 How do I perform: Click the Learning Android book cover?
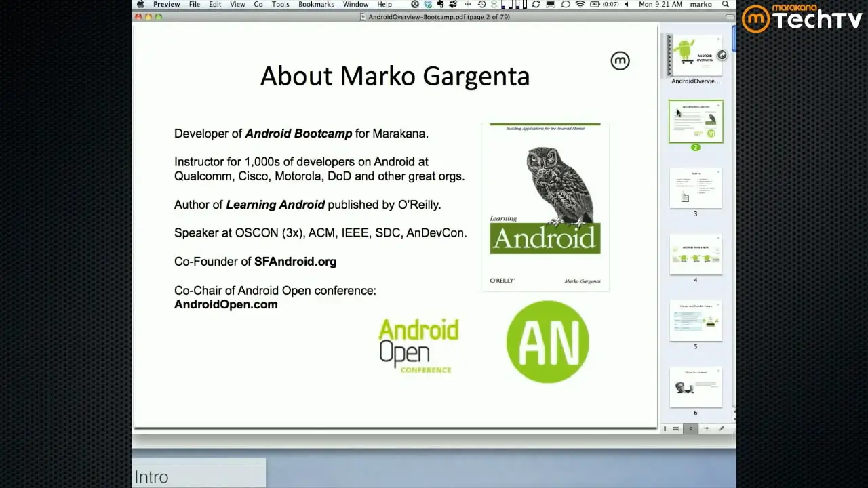(x=545, y=207)
